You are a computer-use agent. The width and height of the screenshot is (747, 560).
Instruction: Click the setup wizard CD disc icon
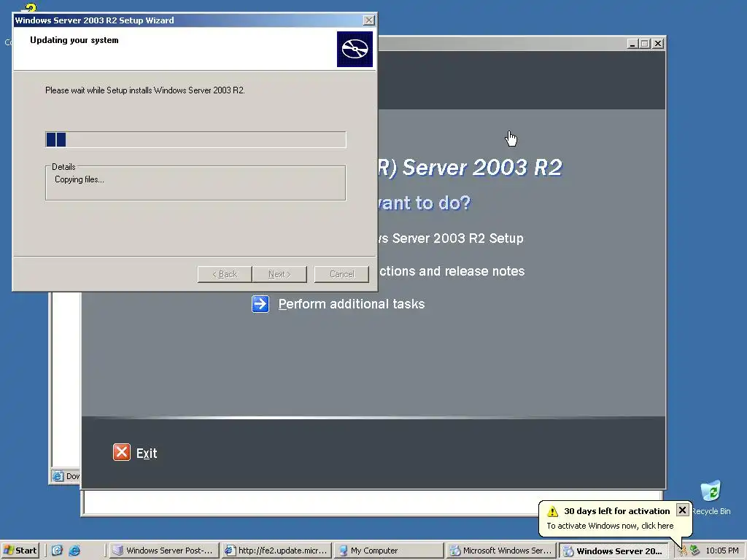pos(355,49)
